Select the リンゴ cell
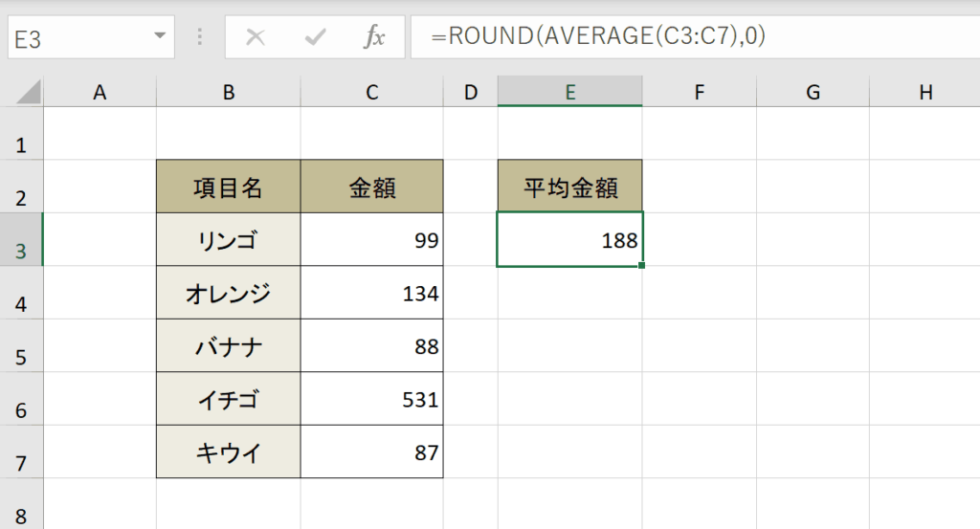980x529 pixels. click(228, 239)
